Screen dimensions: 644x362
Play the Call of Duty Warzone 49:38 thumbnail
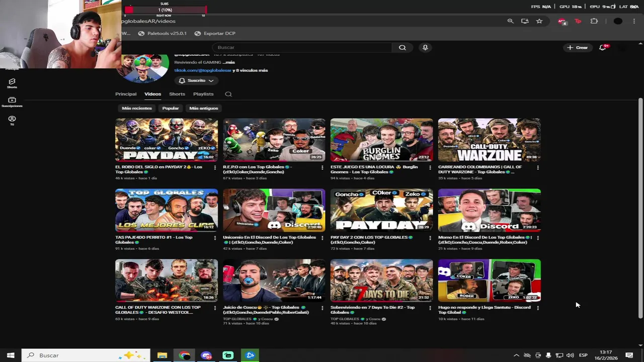(x=490, y=140)
